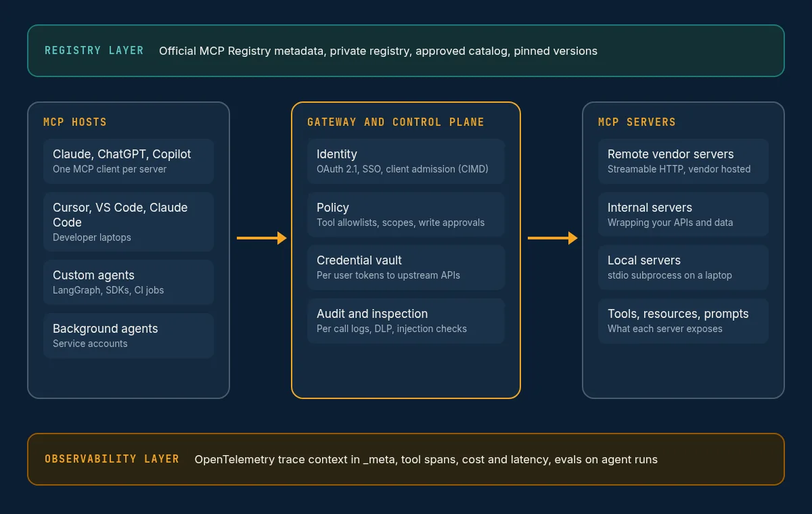Click the 'Developer laptops' subtitle
This screenshot has height=514, width=812.
[x=92, y=237]
